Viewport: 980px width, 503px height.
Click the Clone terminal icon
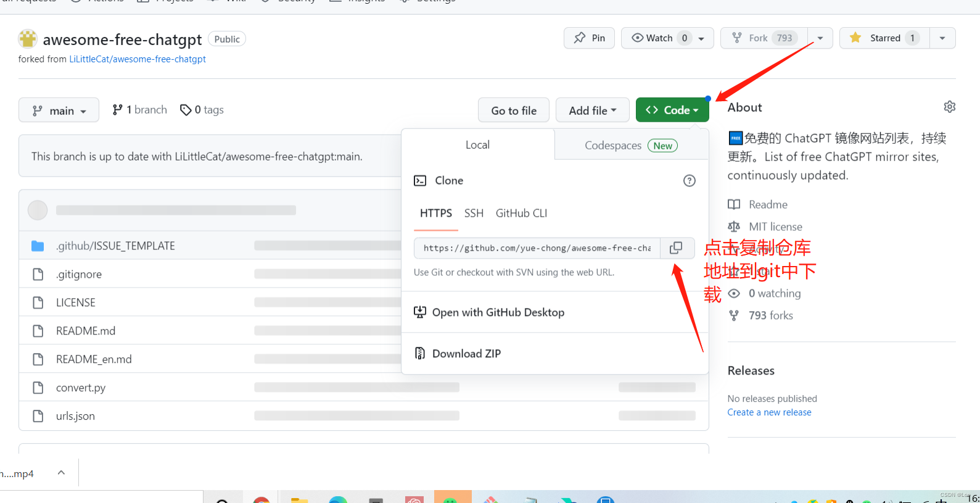[420, 181]
